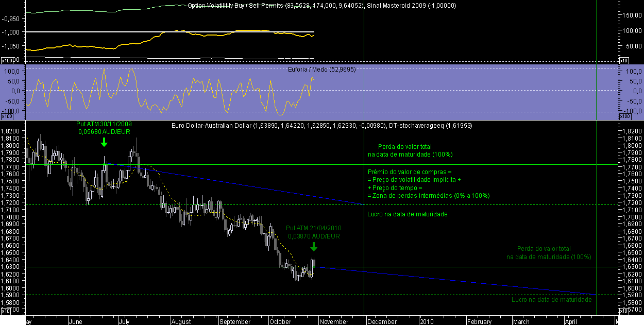Click the 2010 year label on the date axis
The width and height of the screenshot is (644, 325).
pos(426,321)
